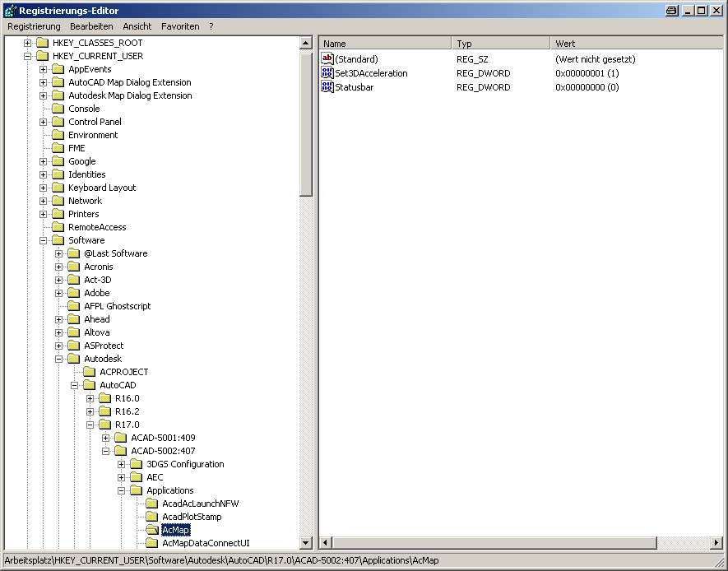728x571 pixels.
Task: Click the AutoCAD folder icon
Action: coord(90,385)
